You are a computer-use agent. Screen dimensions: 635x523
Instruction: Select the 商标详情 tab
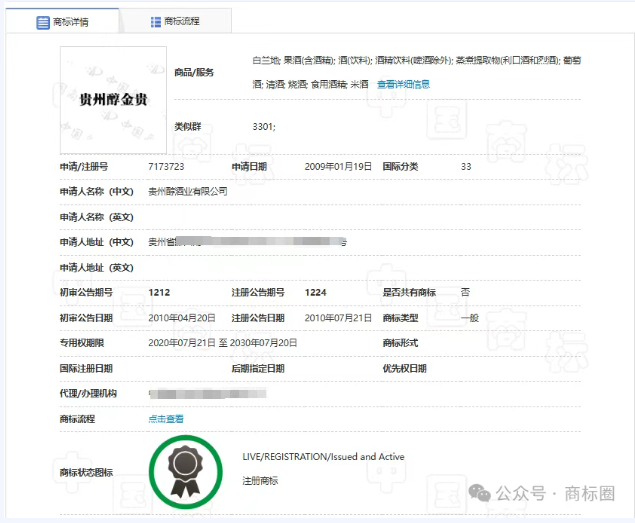click(x=63, y=21)
